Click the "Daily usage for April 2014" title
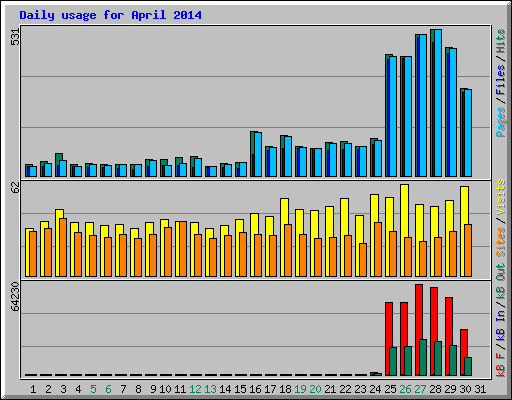The height and width of the screenshot is (400, 512). click(x=110, y=15)
